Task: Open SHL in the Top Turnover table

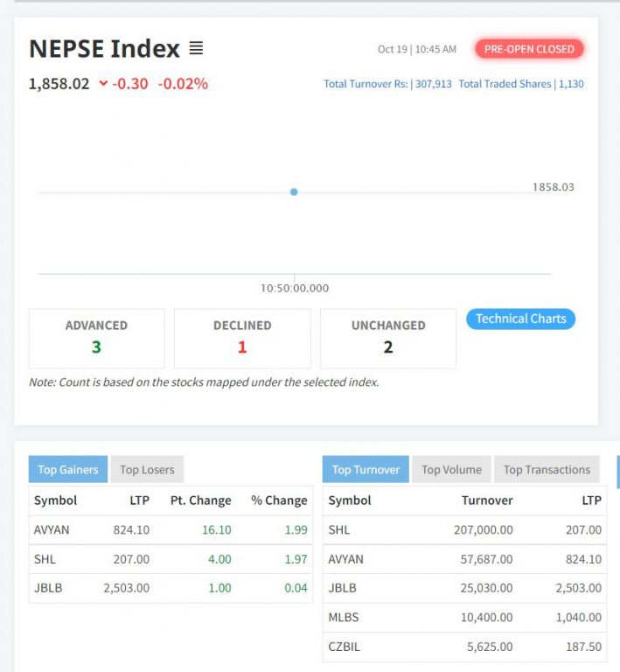Action: pyautogui.click(x=339, y=529)
